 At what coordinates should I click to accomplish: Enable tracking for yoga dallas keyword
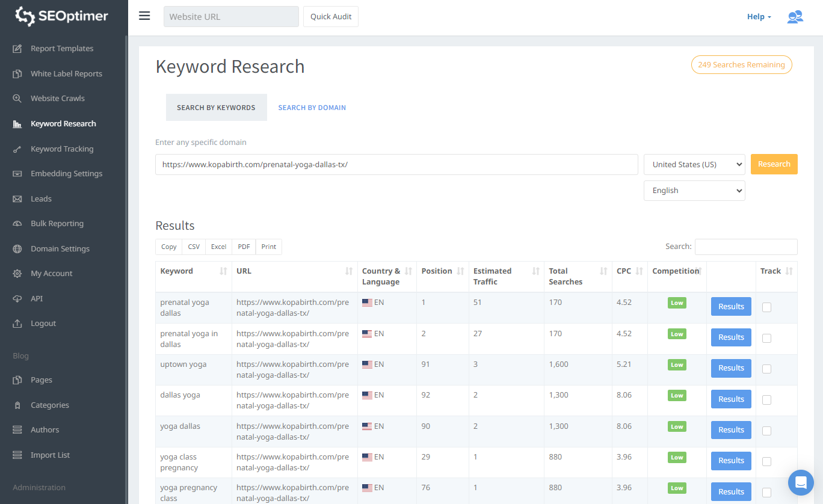pyautogui.click(x=766, y=431)
